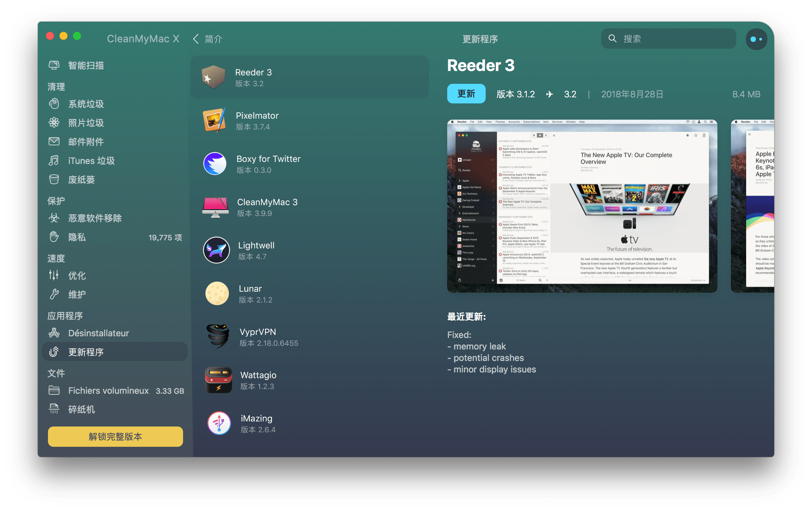Click the search magnifier icon
The width and height of the screenshot is (812, 511).
click(x=612, y=39)
